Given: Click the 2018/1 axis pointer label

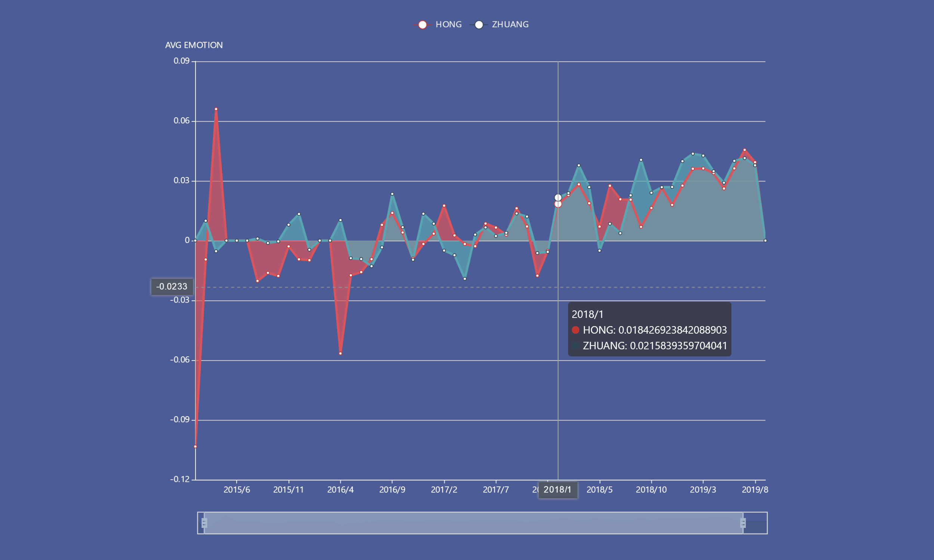Looking at the screenshot, I should (x=558, y=490).
